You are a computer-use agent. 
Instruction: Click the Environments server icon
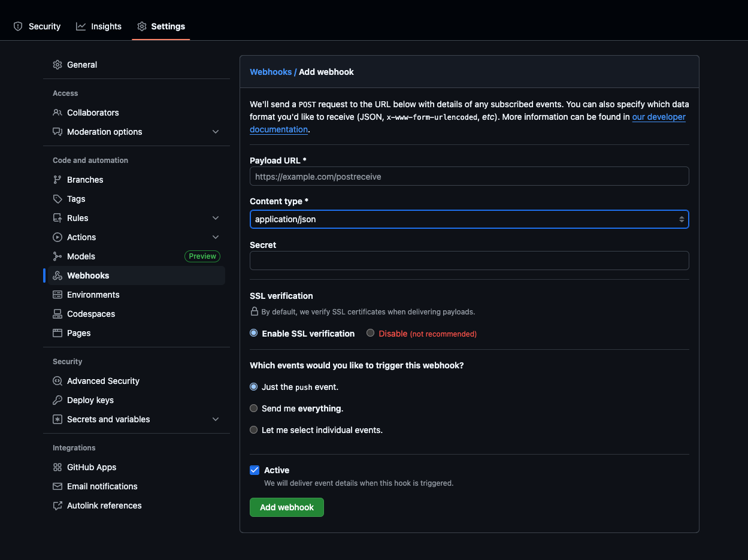click(57, 295)
